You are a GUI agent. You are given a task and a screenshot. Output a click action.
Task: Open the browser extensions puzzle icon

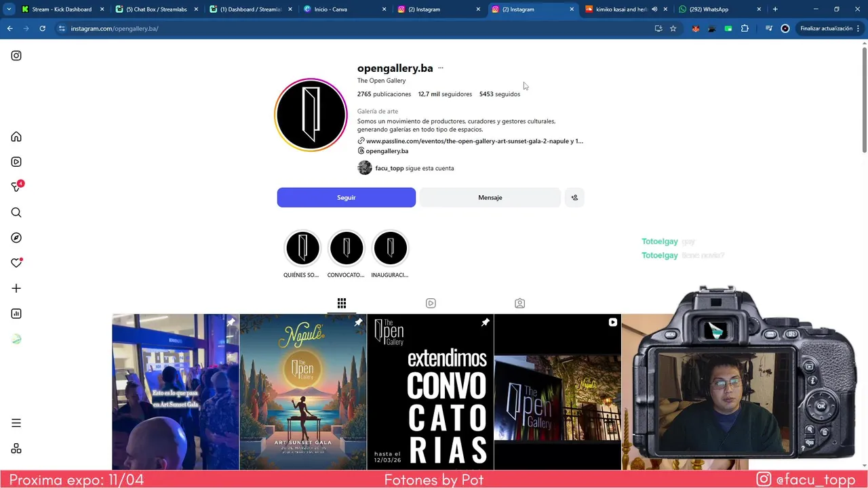(745, 28)
